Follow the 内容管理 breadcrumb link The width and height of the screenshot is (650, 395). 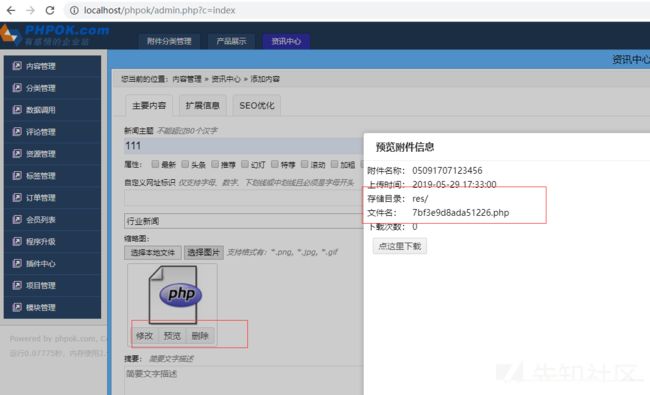click(187, 79)
